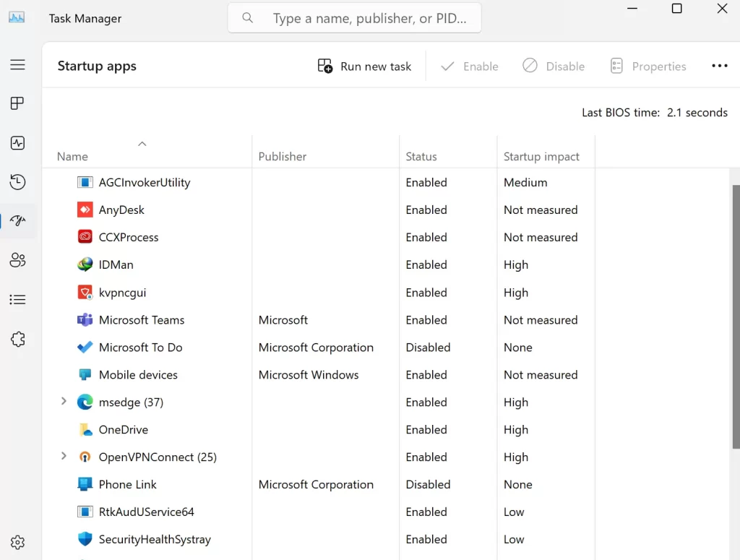This screenshot has width=740, height=560.
Task: Click Last BIOS time value
Action: pos(697,112)
